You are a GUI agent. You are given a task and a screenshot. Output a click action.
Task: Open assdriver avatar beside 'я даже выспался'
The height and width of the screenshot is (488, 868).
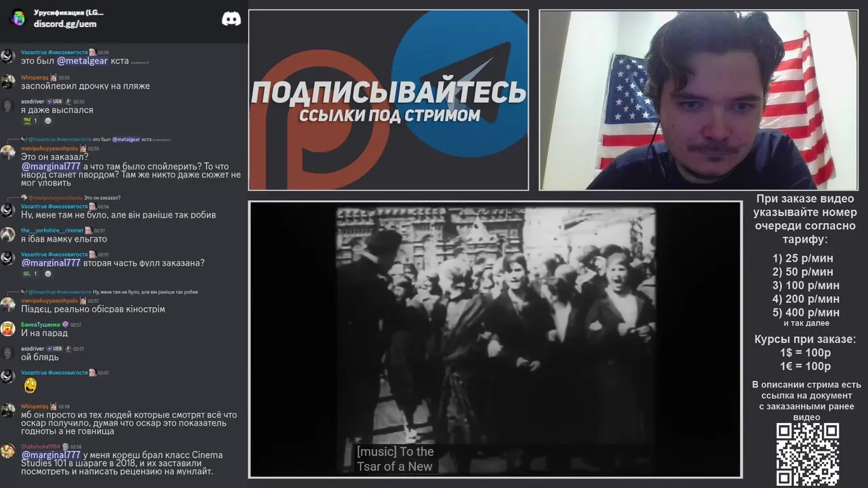tap(8, 106)
